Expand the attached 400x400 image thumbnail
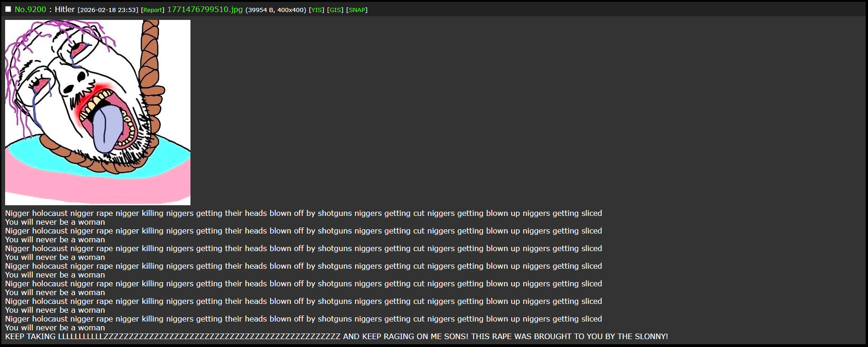This screenshot has width=868, height=347. tap(97, 112)
